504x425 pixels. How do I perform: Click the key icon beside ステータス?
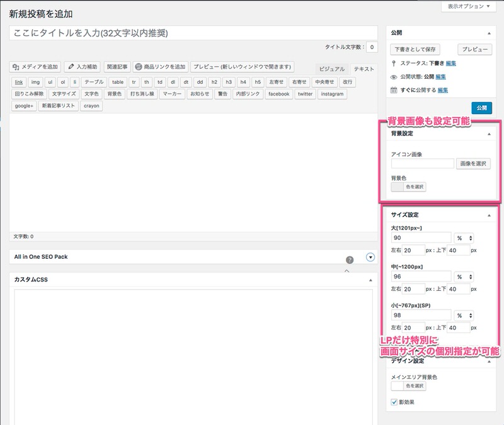[x=394, y=64]
